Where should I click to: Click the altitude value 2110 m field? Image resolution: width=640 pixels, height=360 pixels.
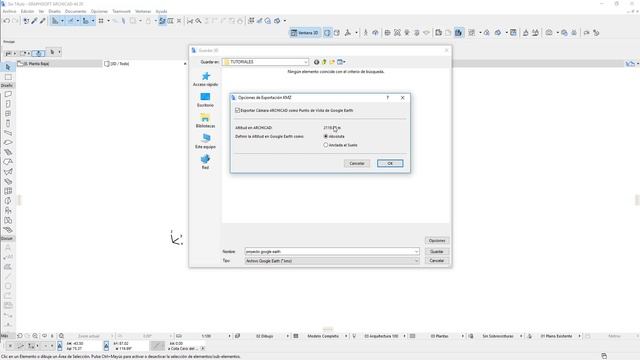[x=332, y=128]
